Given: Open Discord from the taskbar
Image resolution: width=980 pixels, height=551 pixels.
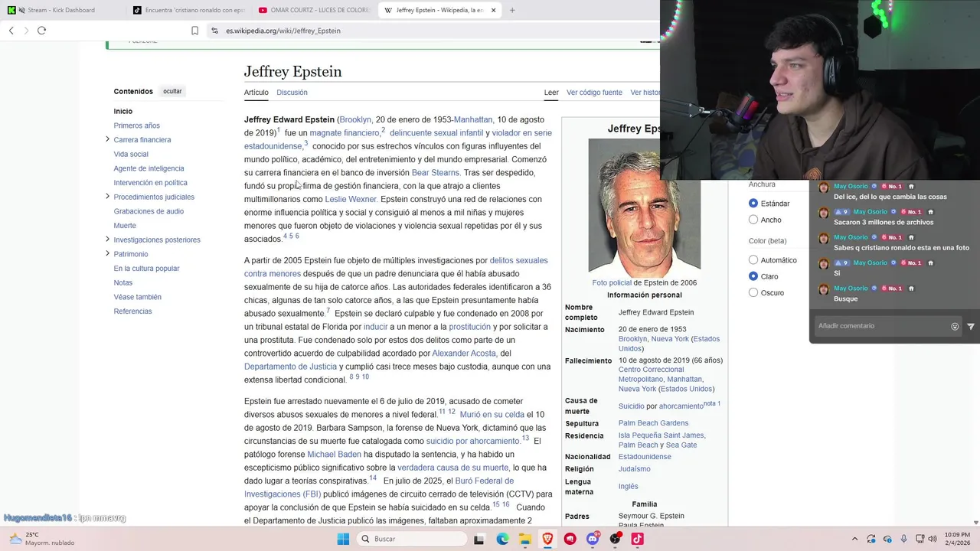Looking at the screenshot, I should (x=593, y=539).
